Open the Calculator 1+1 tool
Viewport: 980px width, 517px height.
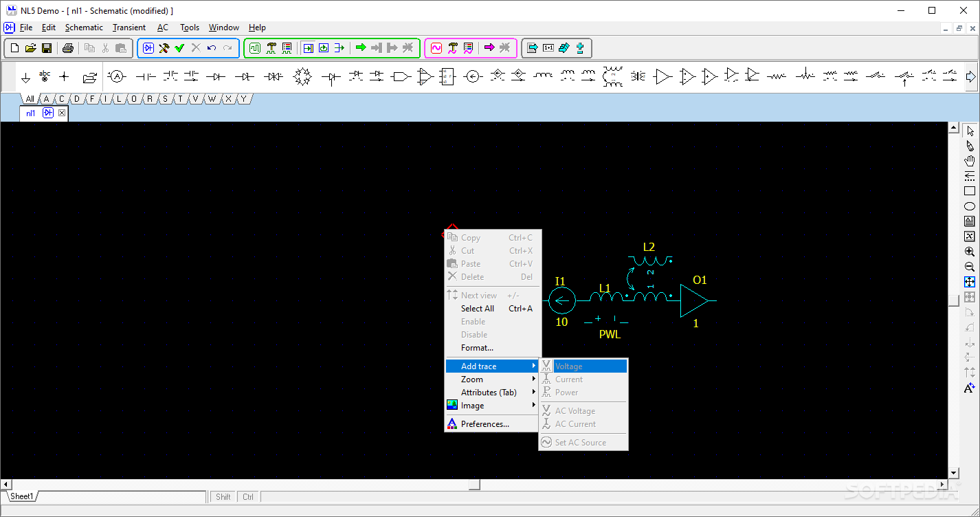[548, 48]
